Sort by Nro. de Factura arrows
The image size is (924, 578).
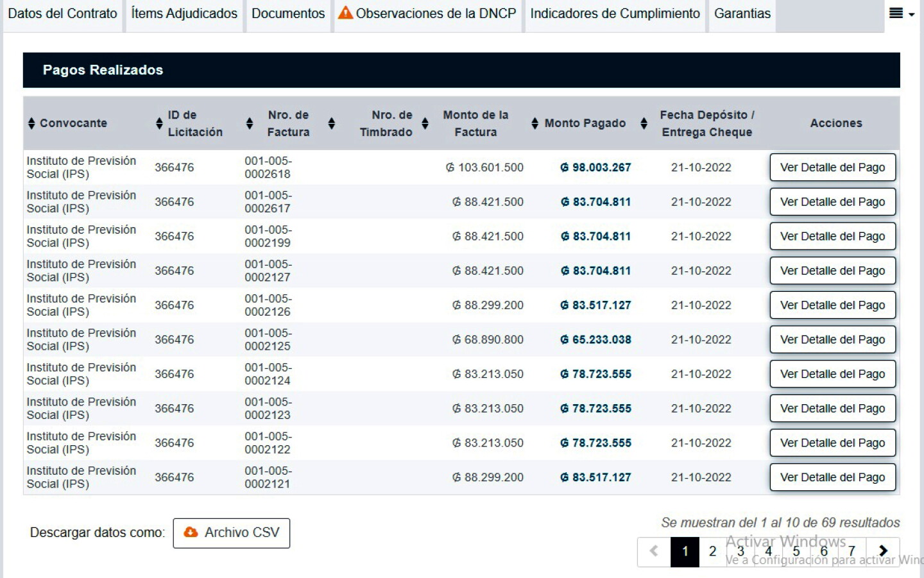[x=250, y=123]
